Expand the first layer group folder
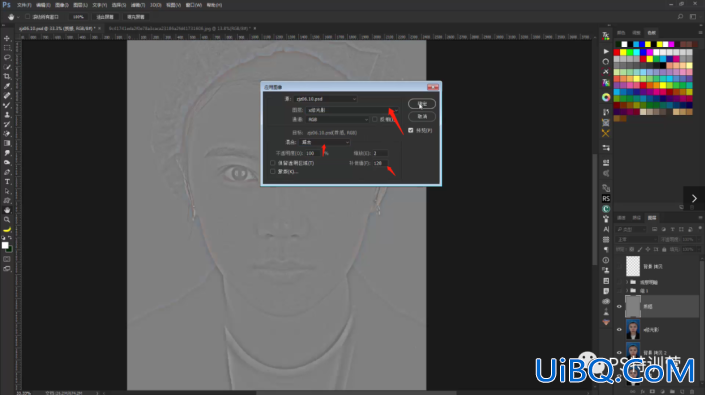 (627, 282)
